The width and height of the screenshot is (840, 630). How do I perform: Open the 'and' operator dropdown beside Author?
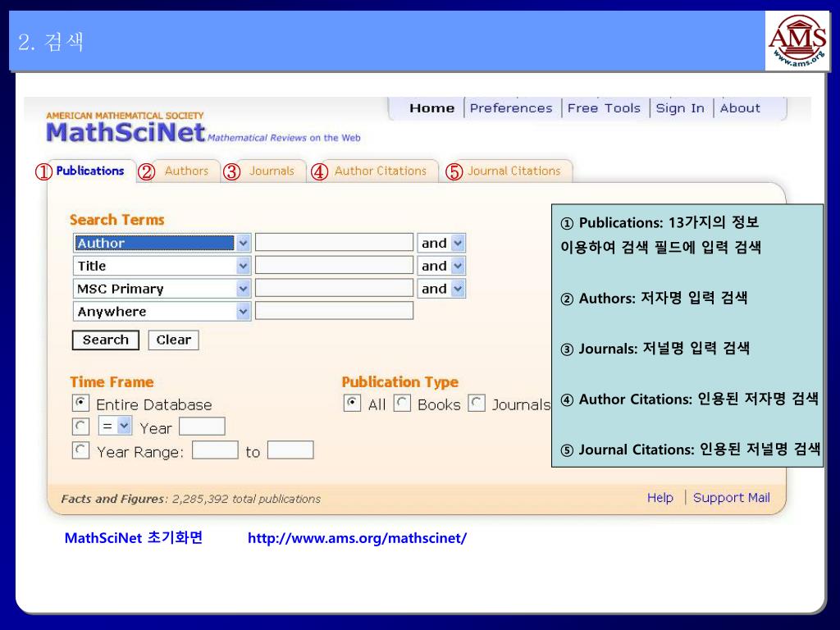click(x=458, y=243)
